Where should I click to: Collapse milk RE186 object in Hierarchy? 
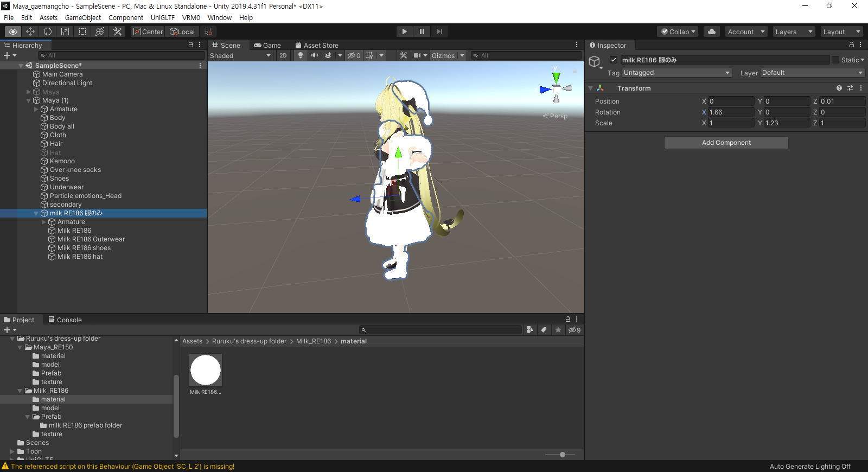tap(36, 213)
